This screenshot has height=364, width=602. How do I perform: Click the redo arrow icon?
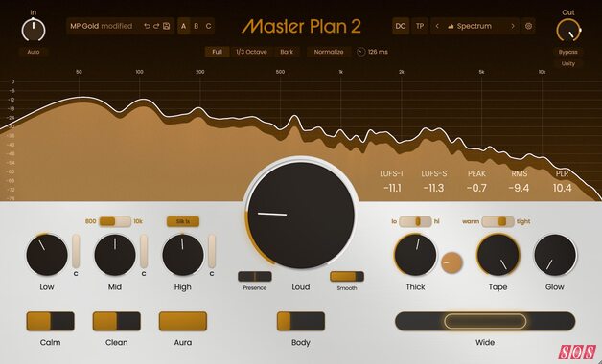click(156, 26)
